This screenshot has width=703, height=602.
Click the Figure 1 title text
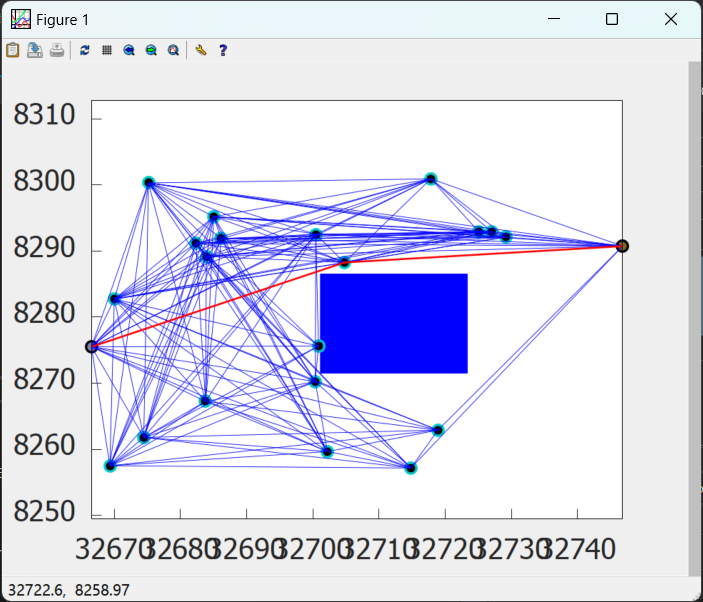tap(62, 19)
